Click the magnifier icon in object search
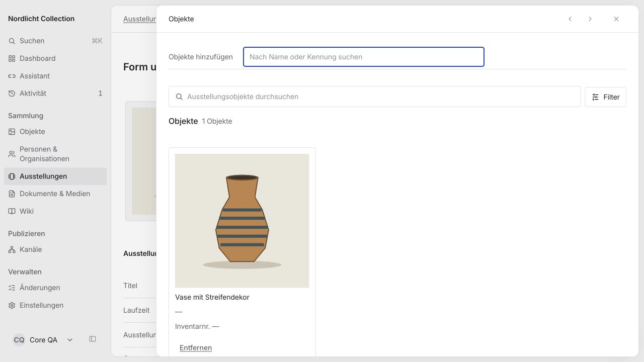The height and width of the screenshot is (362, 644). [179, 97]
